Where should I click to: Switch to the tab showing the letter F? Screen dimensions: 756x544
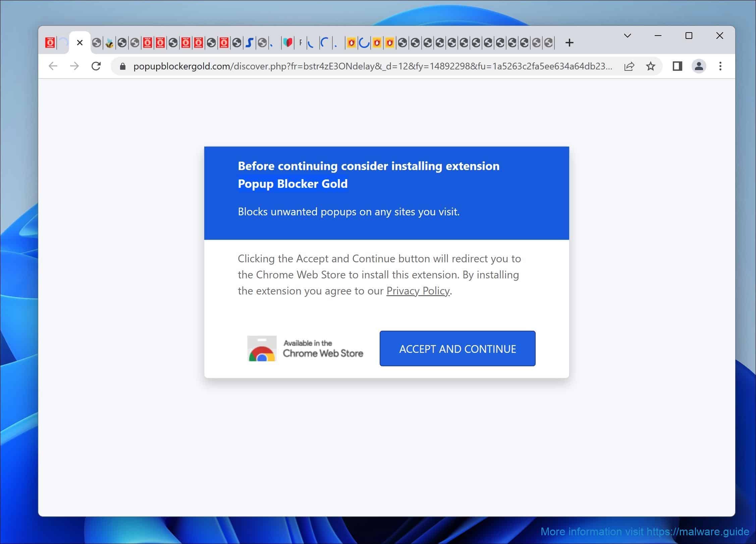tap(301, 43)
